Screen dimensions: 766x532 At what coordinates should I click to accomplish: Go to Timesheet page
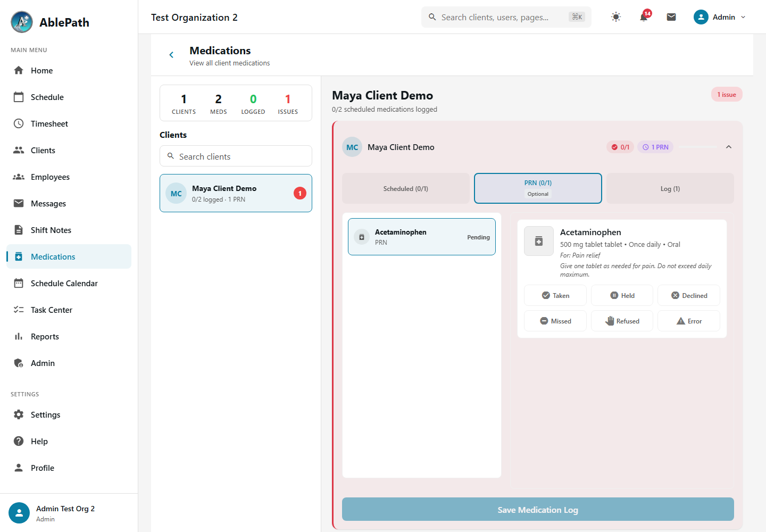(69, 123)
